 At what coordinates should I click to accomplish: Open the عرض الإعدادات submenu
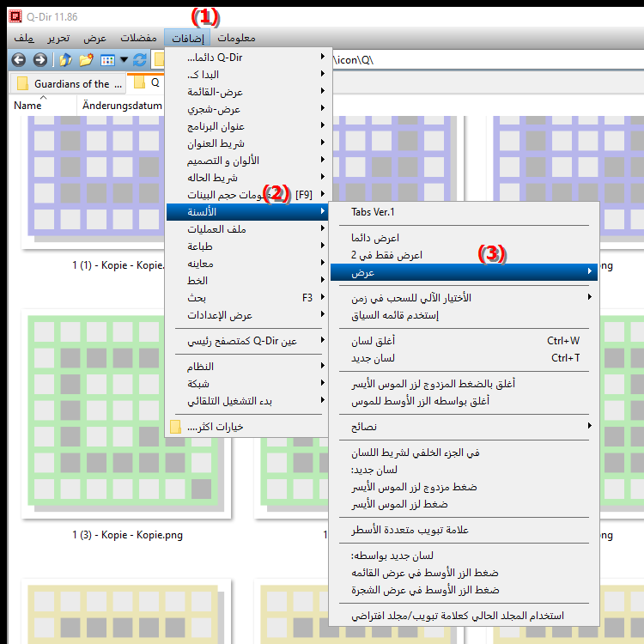(247, 315)
